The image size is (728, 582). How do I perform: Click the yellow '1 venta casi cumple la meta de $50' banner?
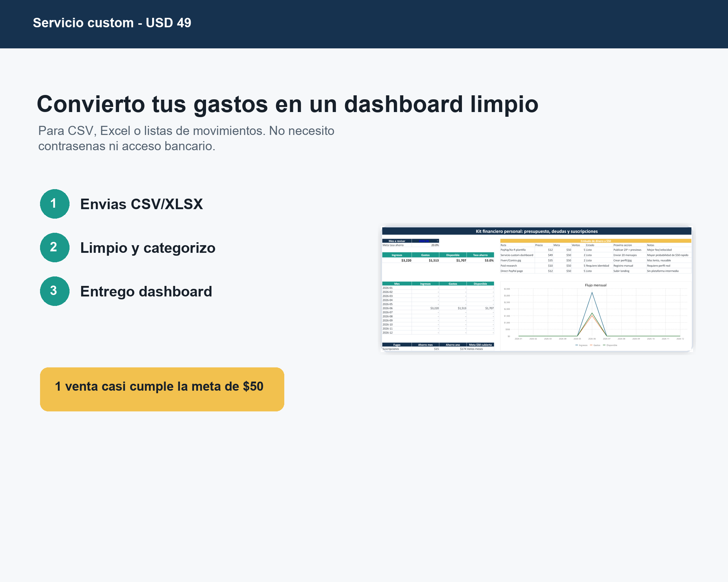[x=162, y=389]
